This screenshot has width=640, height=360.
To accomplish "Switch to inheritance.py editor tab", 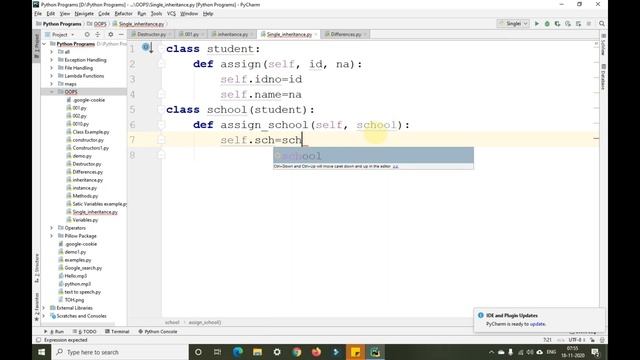I will [232, 34].
